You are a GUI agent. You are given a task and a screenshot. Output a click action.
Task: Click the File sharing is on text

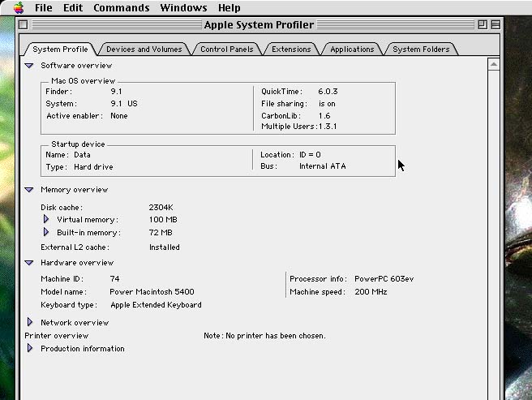pos(327,104)
